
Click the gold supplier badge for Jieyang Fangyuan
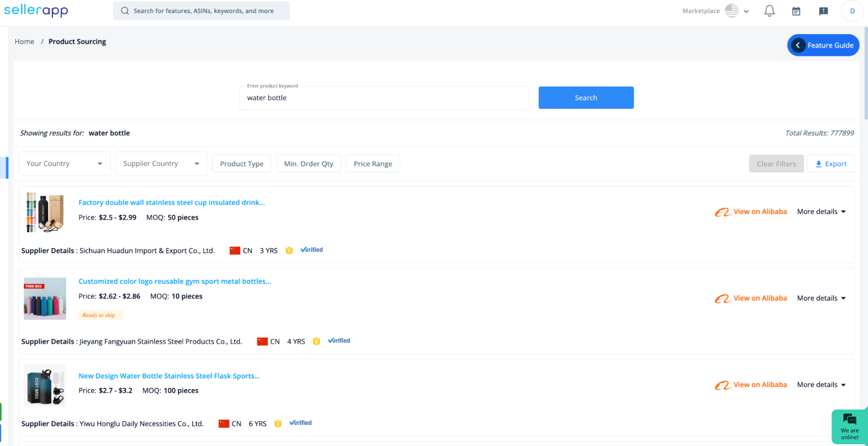pos(316,341)
